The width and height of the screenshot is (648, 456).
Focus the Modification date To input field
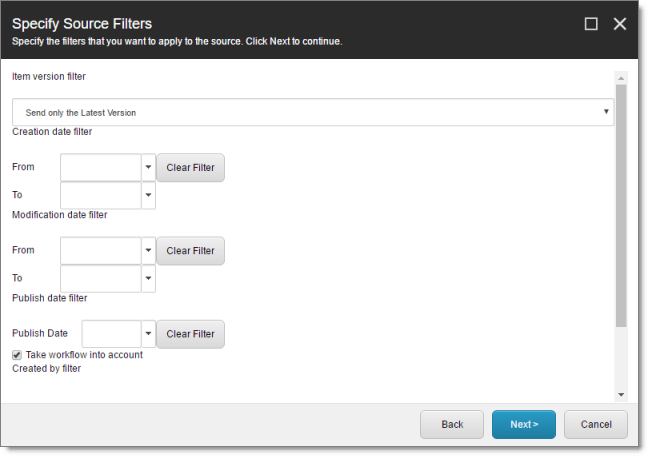coord(101,278)
